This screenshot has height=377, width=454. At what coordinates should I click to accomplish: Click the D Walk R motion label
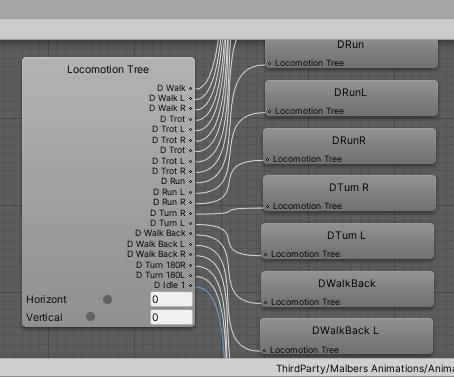click(x=167, y=108)
